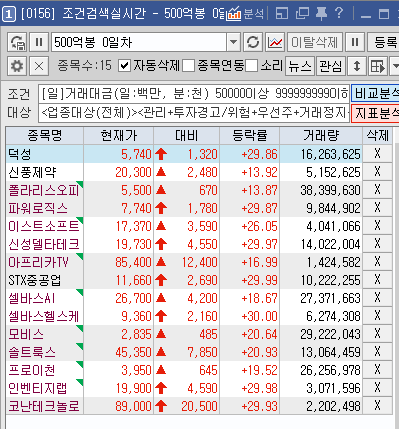Delete the 신풍제약 row with its X
This screenshot has height=429, width=399.
(x=377, y=172)
